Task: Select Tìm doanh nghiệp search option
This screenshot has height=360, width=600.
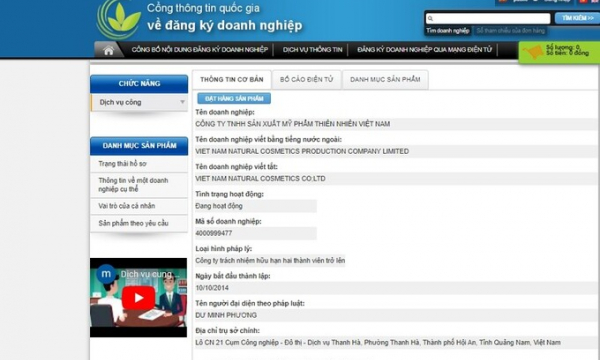Action: pos(448,31)
